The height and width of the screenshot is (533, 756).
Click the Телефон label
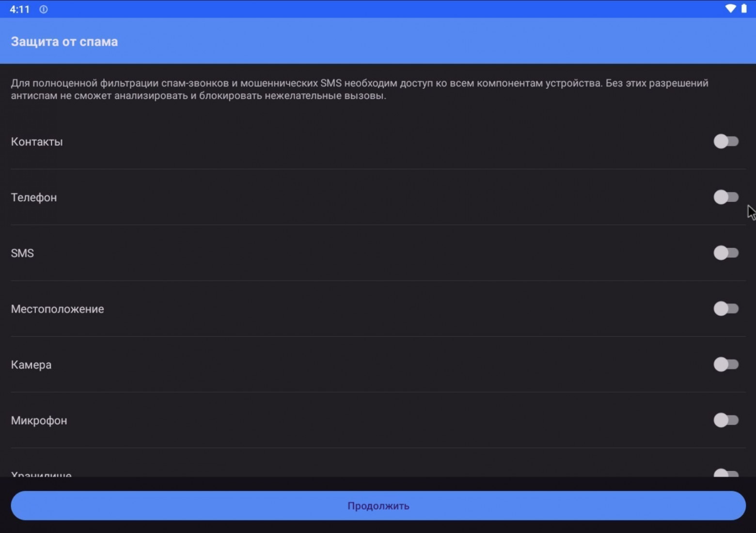coord(34,197)
